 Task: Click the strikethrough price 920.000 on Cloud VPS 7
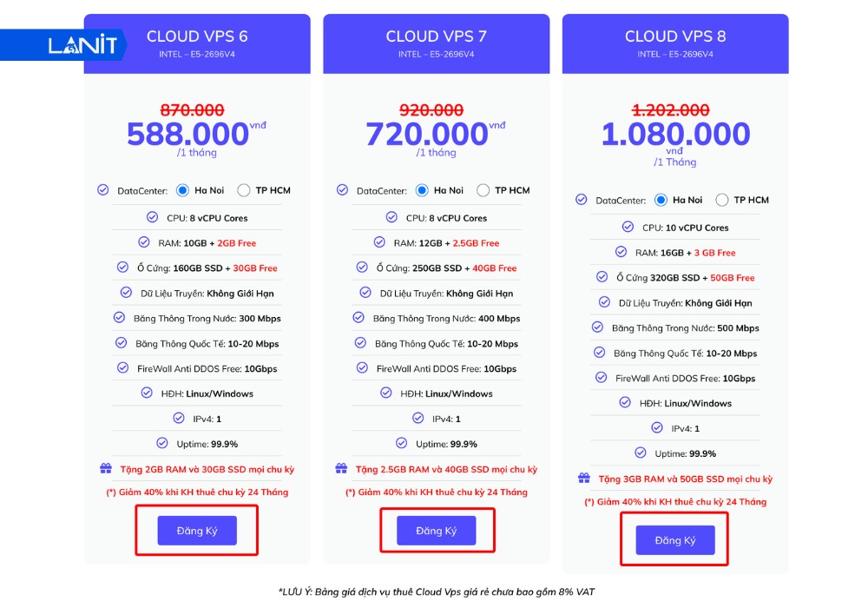432,110
